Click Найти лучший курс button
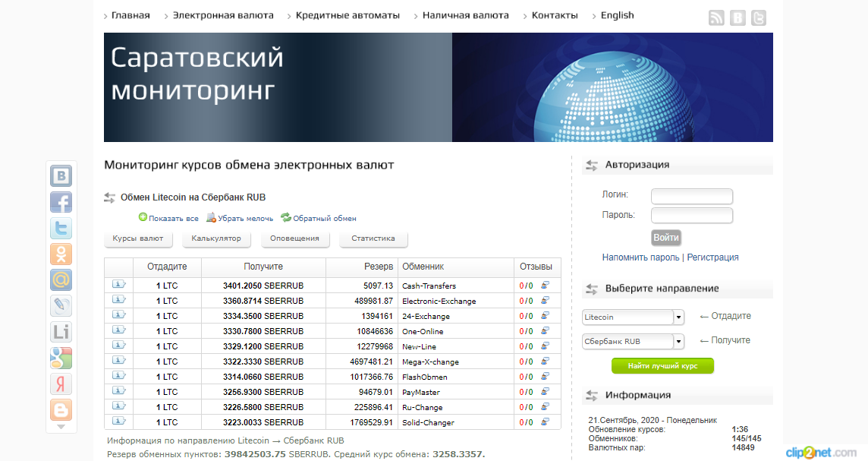Viewport: 868px width, 461px height. pyautogui.click(x=662, y=366)
